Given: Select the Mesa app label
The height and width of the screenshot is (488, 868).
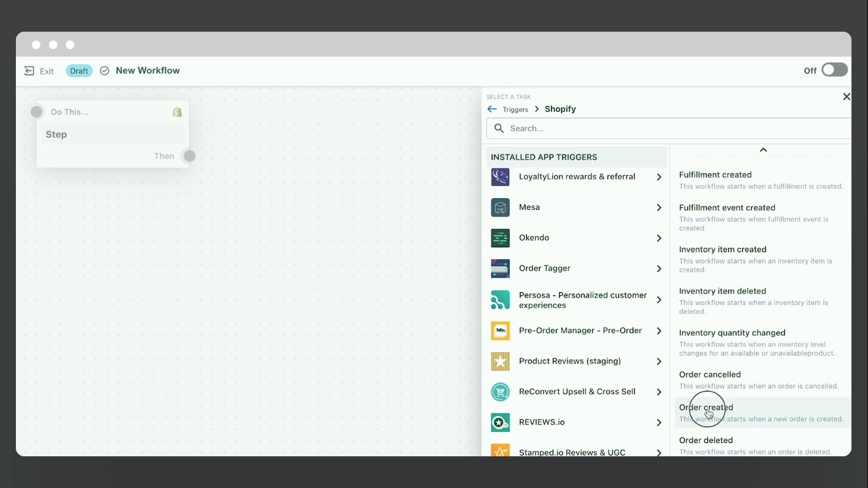Looking at the screenshot, I should coord(529,207).
